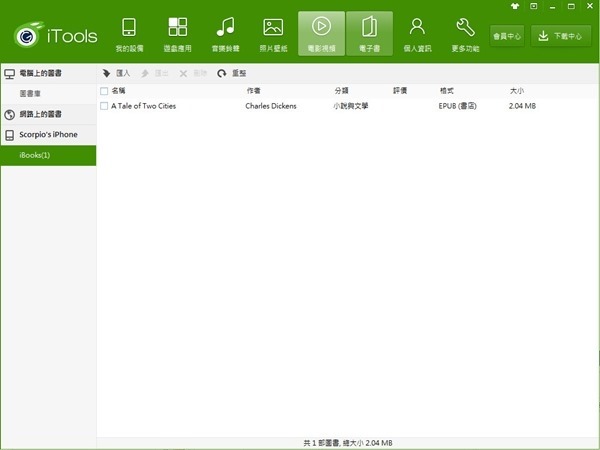Open 更多功能 more tools wrench icon

pos(465,33)
